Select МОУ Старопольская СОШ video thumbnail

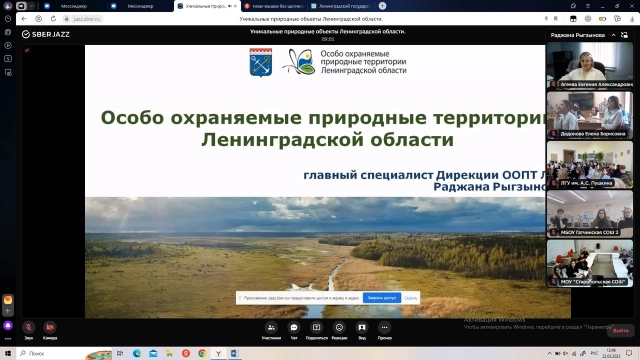pyautogui.click(x=590, y=263)
